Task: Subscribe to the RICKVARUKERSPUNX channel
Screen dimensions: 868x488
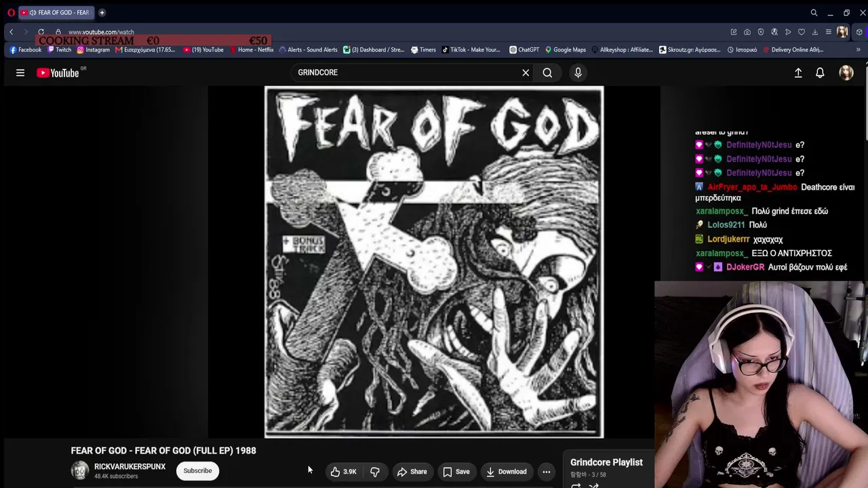Action: tap(197, 470)
